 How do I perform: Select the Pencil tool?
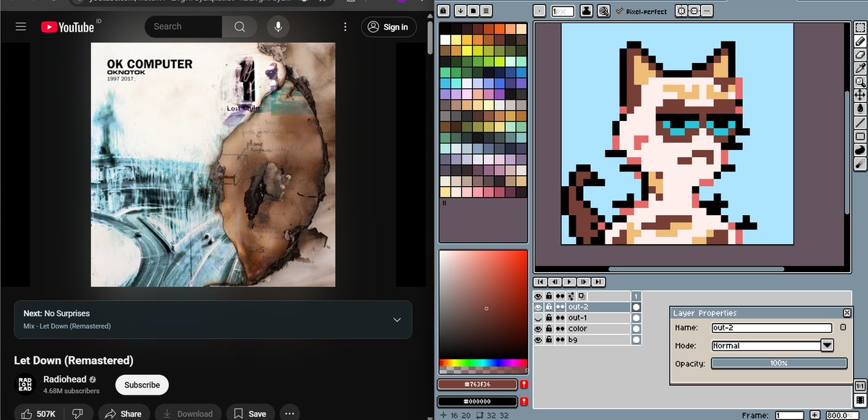(x=860, y=41)
